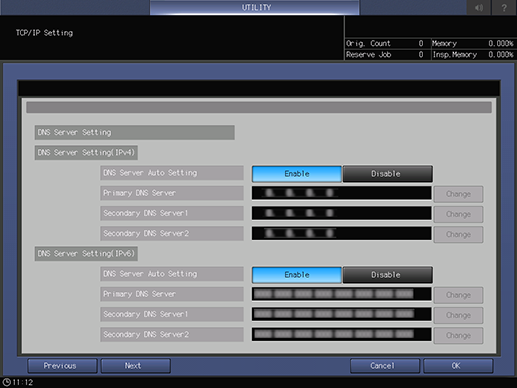Click the DNS Server Setting(IPv6) label

tap(86, 254)
